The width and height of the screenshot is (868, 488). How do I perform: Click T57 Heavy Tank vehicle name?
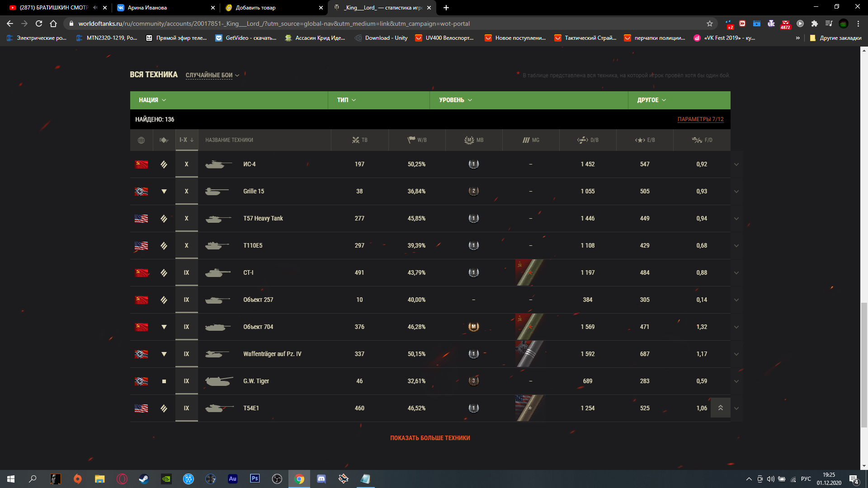263,219
